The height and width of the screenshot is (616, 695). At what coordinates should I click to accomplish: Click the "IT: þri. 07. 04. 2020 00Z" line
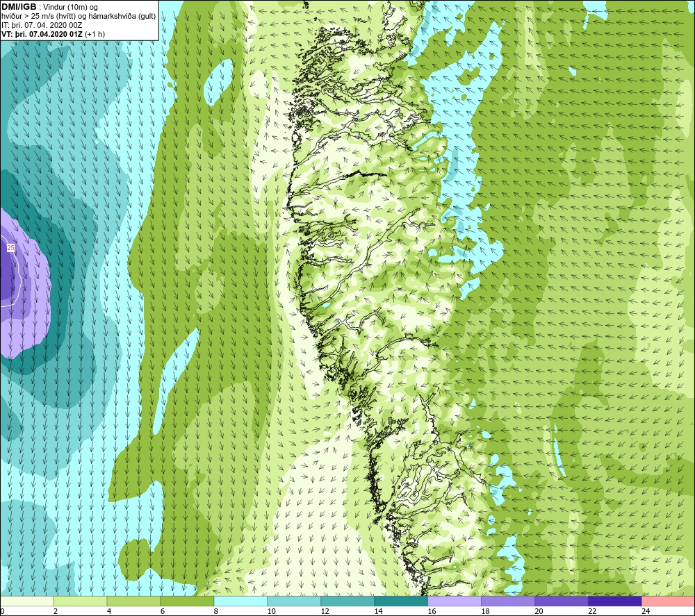coord(42,25)
